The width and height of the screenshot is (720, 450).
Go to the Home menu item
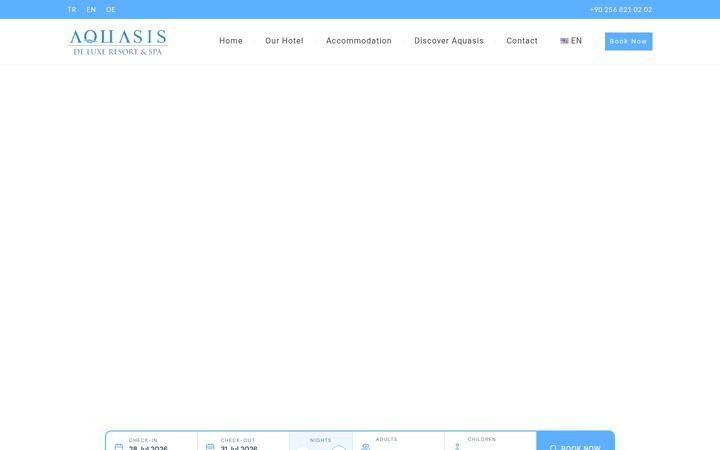pos(231,41)
